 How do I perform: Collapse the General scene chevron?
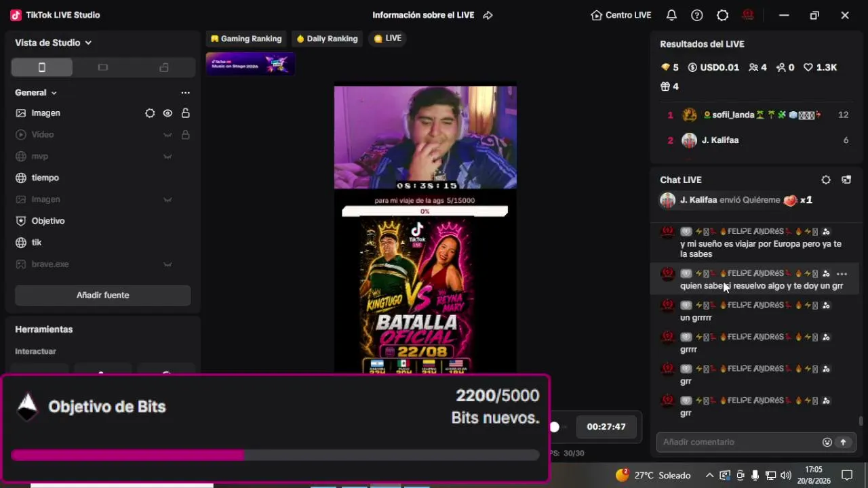point(54,93)
